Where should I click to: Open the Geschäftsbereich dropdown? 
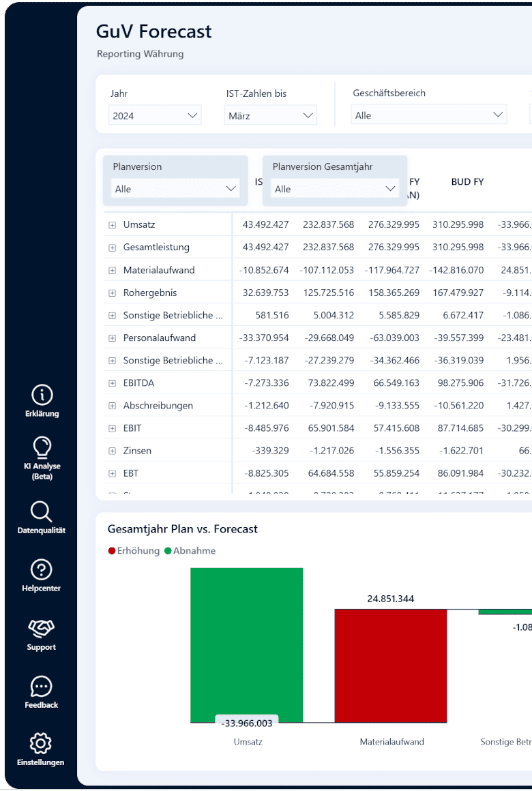tap(429, 115)
